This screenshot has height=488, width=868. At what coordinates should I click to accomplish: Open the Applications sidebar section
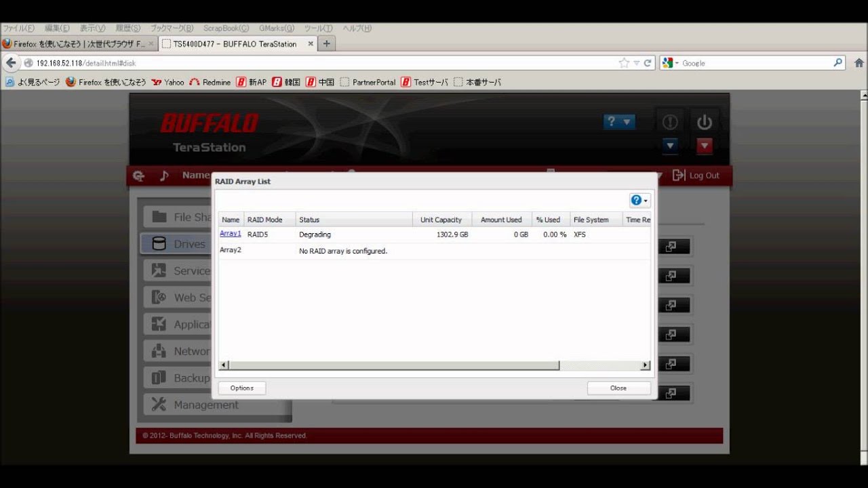click(178, 324)
